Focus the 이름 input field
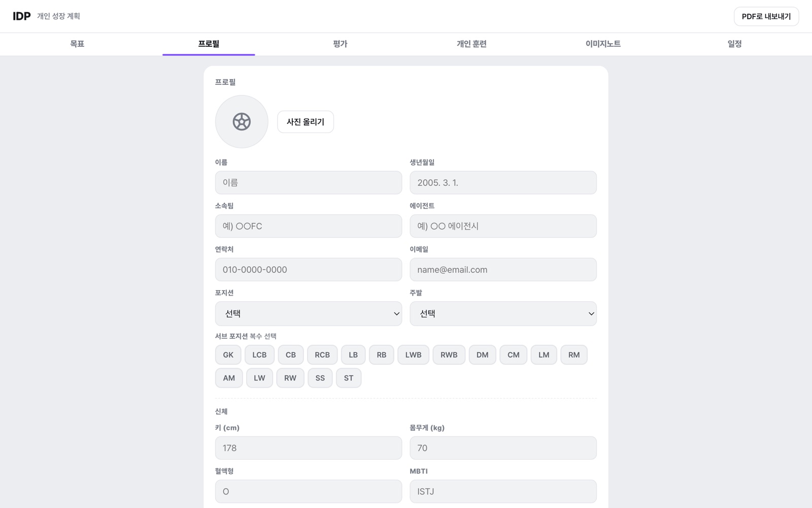The height and width of the screenshot is (508, 812). (309, 182)
